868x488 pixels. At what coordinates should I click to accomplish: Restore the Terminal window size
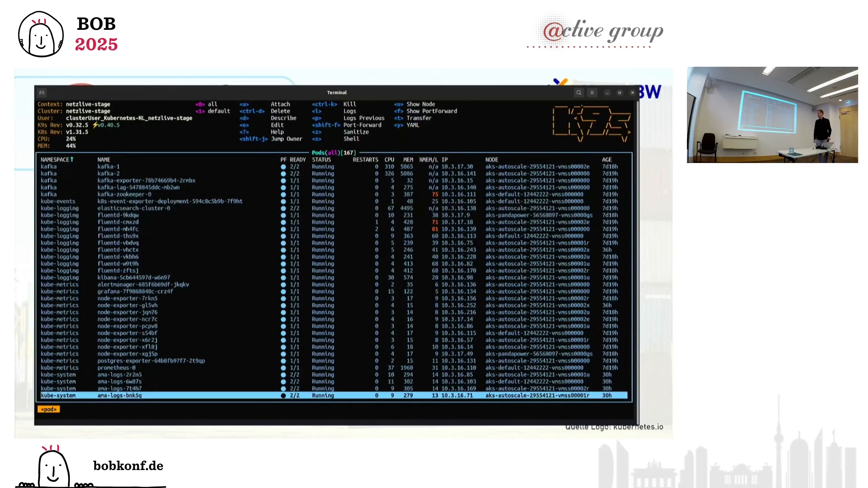(619, 93)
